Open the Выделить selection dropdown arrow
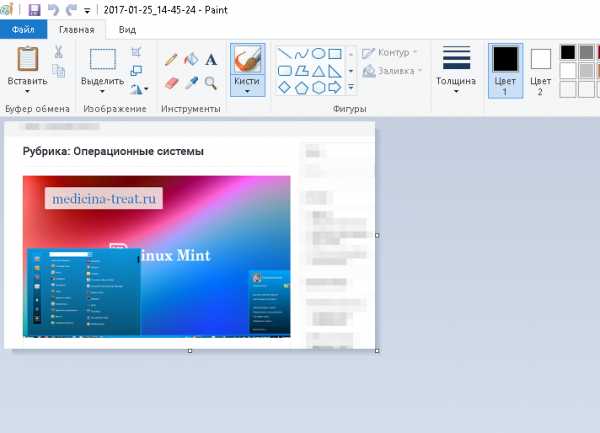The image size is (600, 433). point(102,90)
